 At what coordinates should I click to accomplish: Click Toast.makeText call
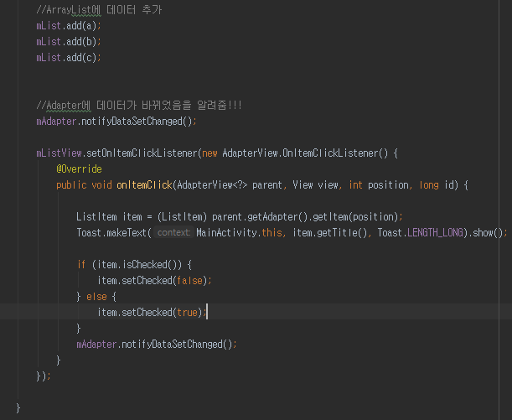click(x=111, y=233)
